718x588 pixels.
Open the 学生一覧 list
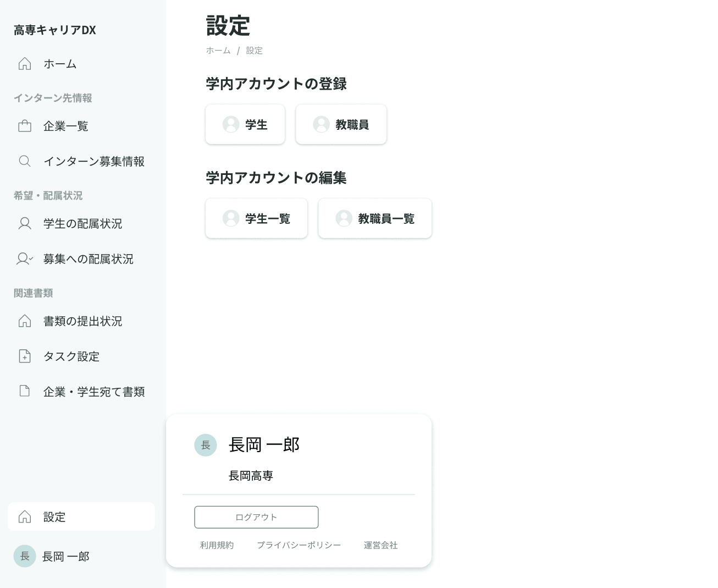[256, 218]
